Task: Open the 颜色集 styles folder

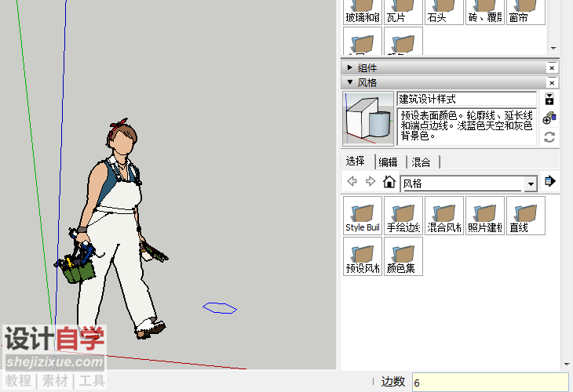Action: [x=403, y=256]
